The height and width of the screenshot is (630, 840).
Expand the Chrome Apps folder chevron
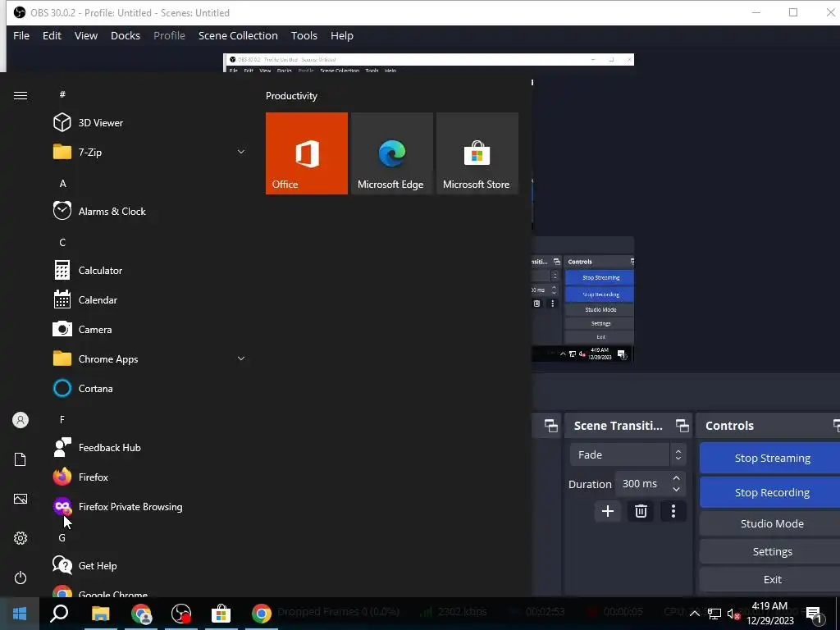[x=241, y=358]
